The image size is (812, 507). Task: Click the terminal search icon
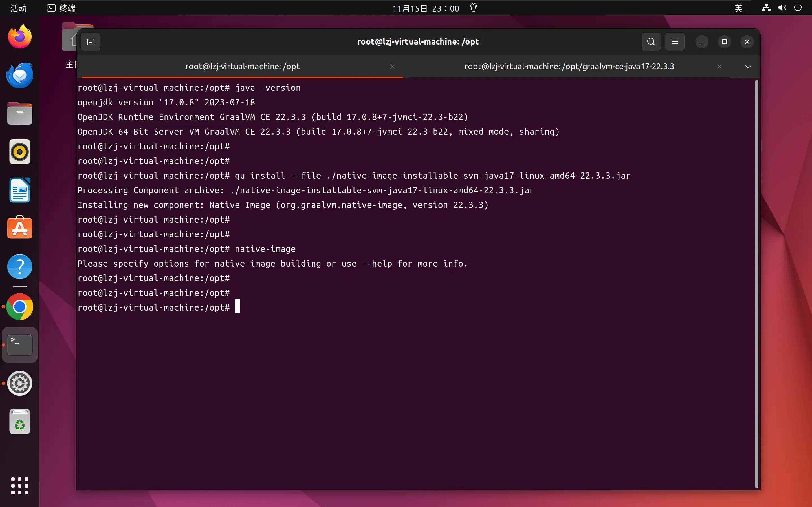[651, 42]
